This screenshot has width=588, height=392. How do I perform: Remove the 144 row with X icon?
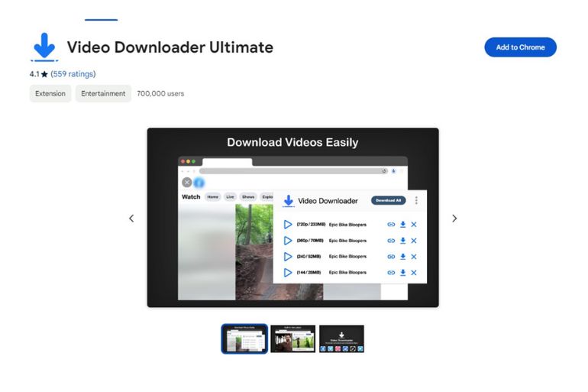tap(414, 273)
